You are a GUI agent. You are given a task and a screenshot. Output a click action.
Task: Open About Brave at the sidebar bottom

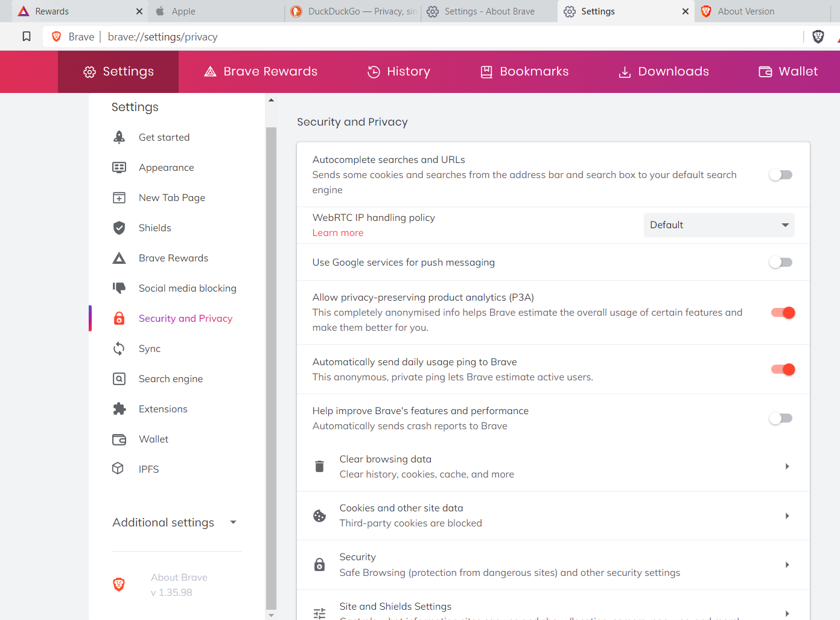[x=179, y=577]
